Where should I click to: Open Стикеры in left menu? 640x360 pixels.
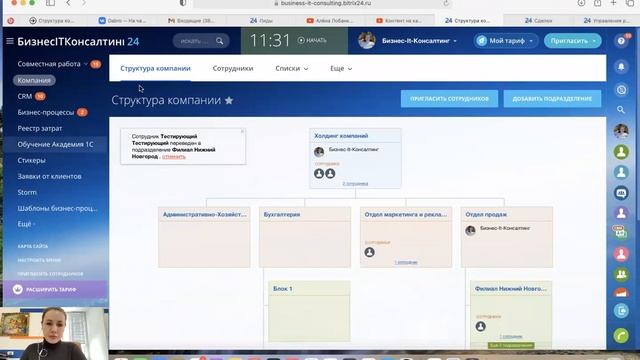pos(31,160)
